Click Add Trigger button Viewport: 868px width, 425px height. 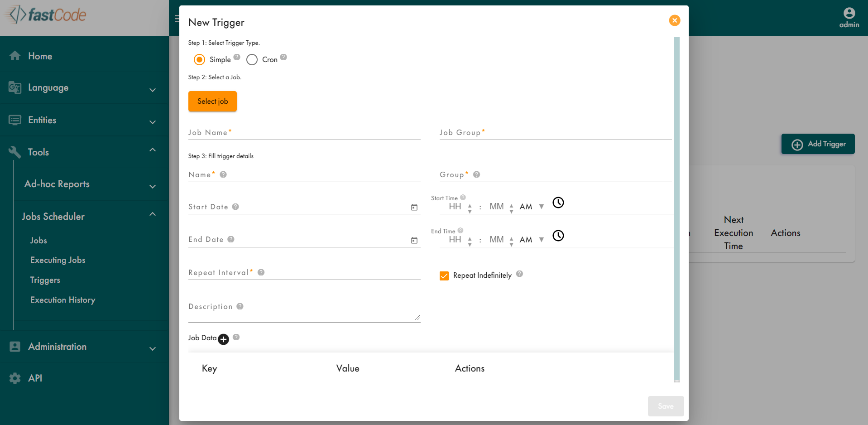click(x=818, y=144)
